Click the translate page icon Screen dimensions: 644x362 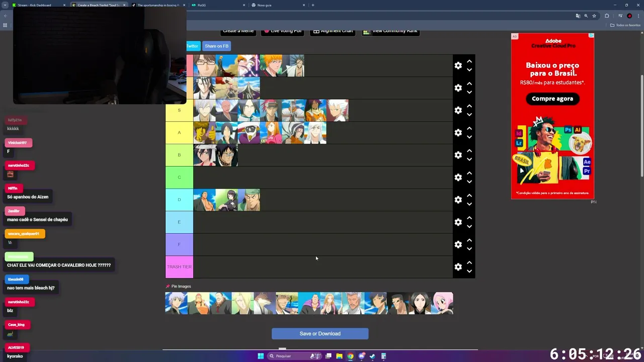tap(578, 16)
